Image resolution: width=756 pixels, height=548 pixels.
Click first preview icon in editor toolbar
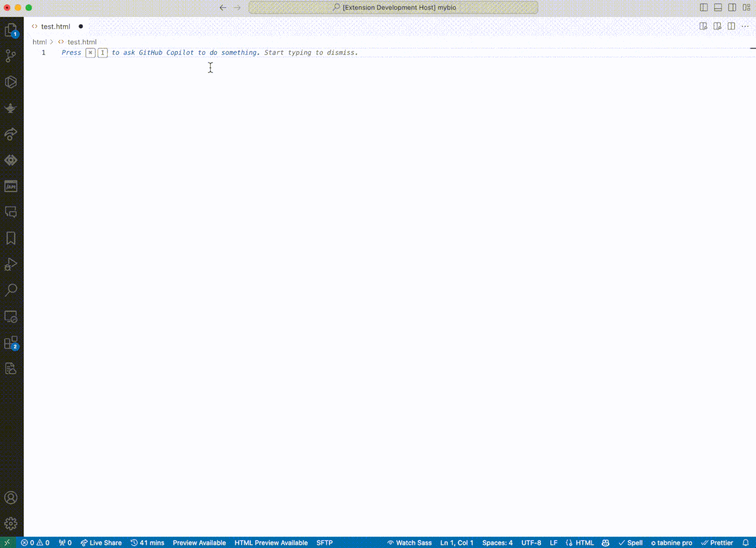703,26
